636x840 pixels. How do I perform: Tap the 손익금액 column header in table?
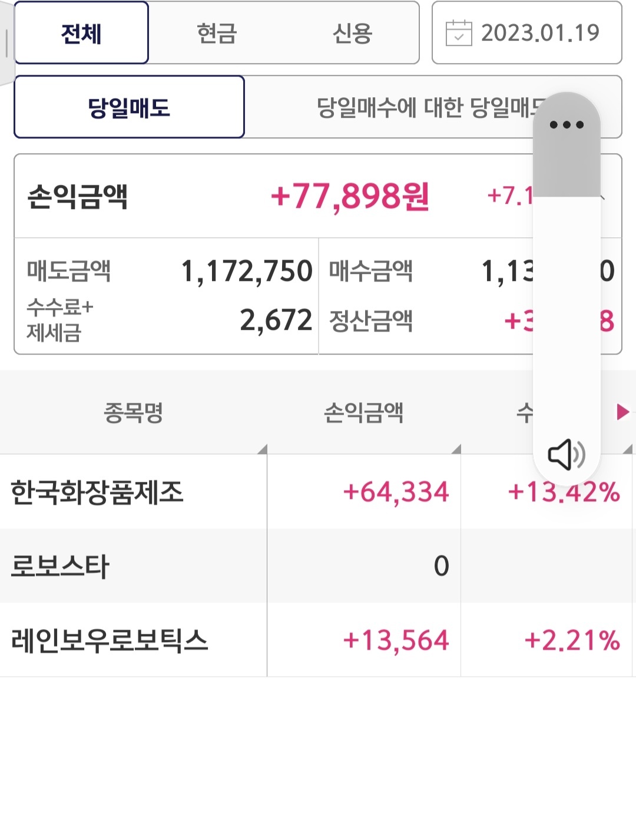[363, 412]
